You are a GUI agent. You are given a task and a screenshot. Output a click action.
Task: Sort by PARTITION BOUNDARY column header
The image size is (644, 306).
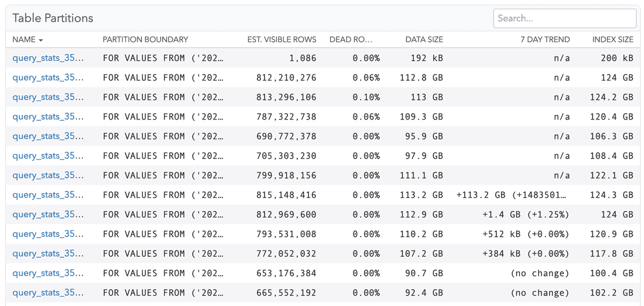tap(145, 40)
